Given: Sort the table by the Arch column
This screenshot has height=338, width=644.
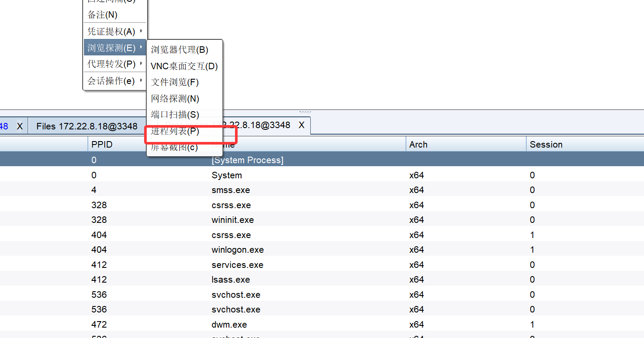Looking at the screenshot, I should click(466, 145).
